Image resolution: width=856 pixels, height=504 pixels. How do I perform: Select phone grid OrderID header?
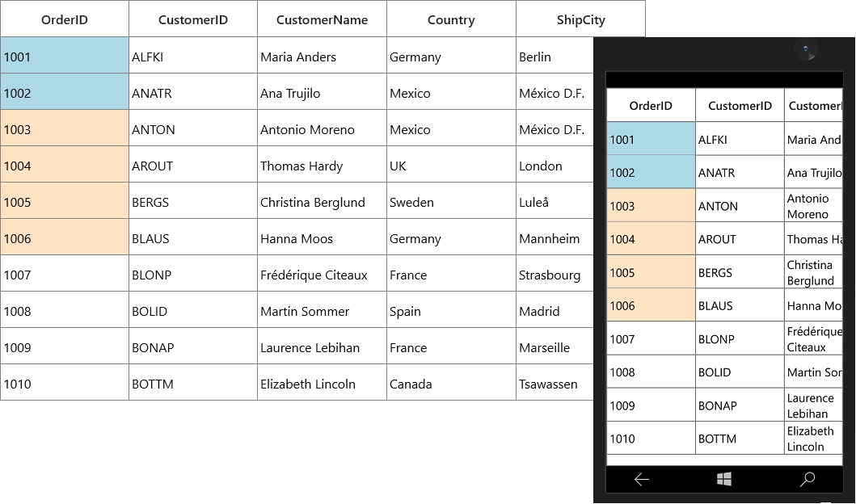click(x=651, y=105)
